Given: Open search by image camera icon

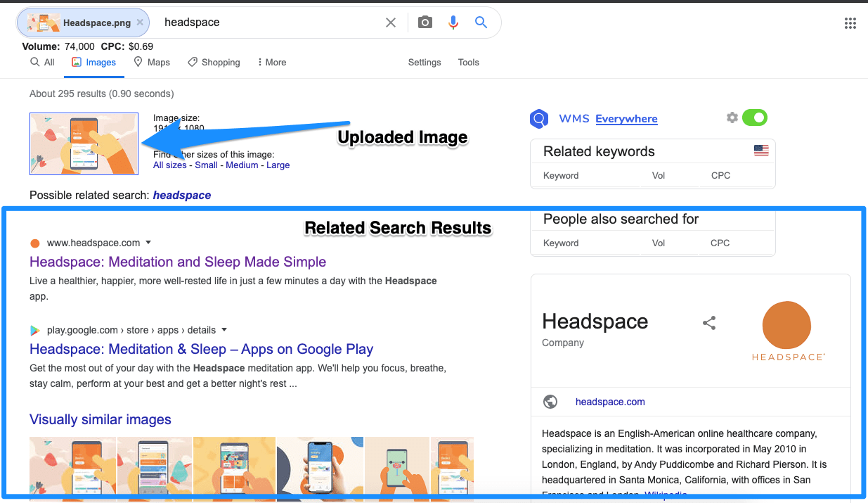Looking at the screenshot, I should [425, 23].
